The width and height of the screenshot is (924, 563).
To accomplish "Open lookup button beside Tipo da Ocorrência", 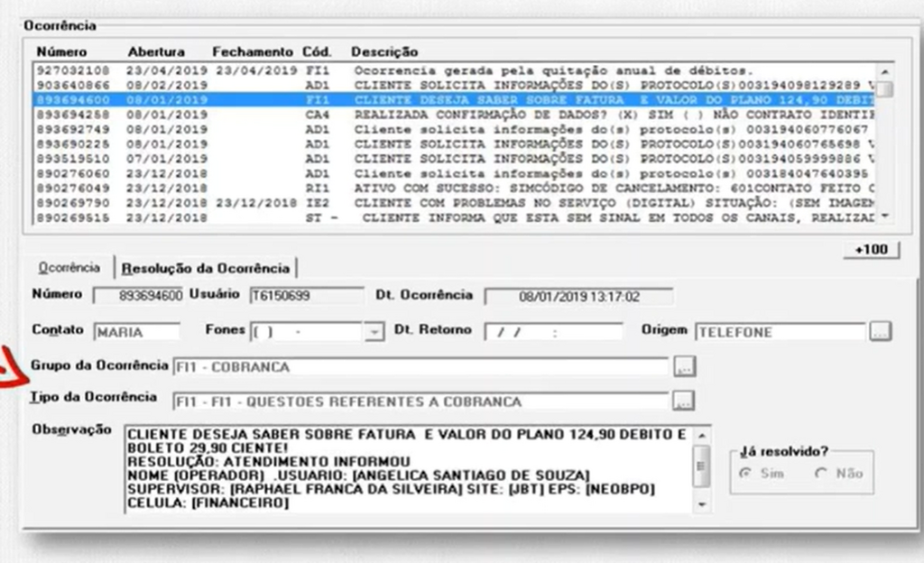I will click(x=684, y=401).
